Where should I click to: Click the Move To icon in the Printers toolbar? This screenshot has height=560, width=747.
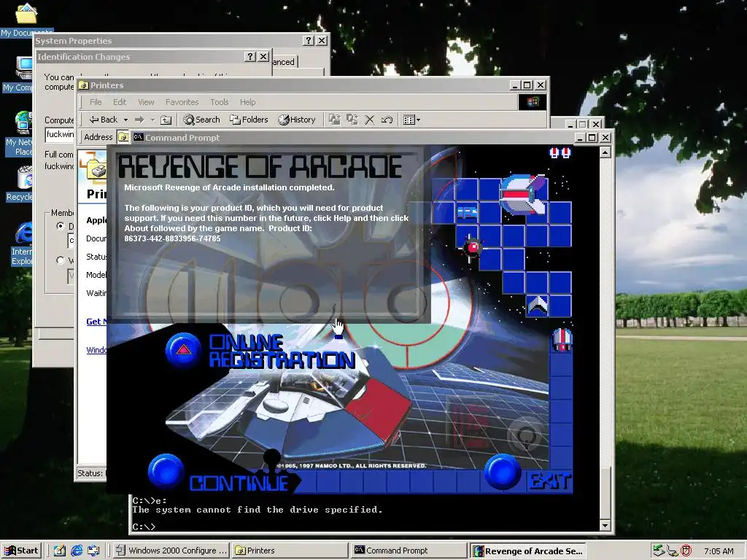pyautogui.click(x=335, y=120)
